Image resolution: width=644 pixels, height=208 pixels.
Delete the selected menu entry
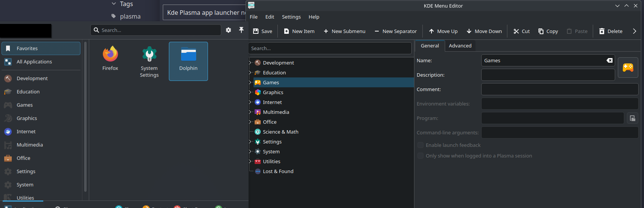click(611, 31)
